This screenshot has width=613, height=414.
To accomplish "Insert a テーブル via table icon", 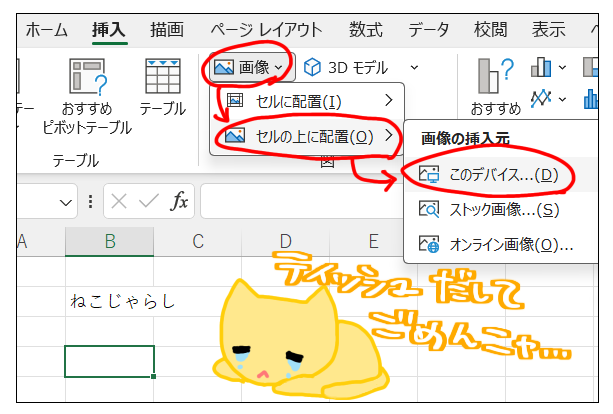I will pos(163,77).
